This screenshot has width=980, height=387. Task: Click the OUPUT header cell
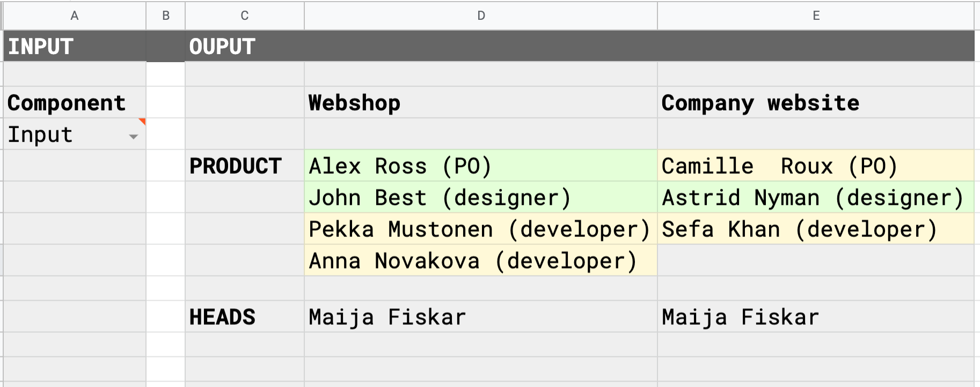(x=580, y=46)
